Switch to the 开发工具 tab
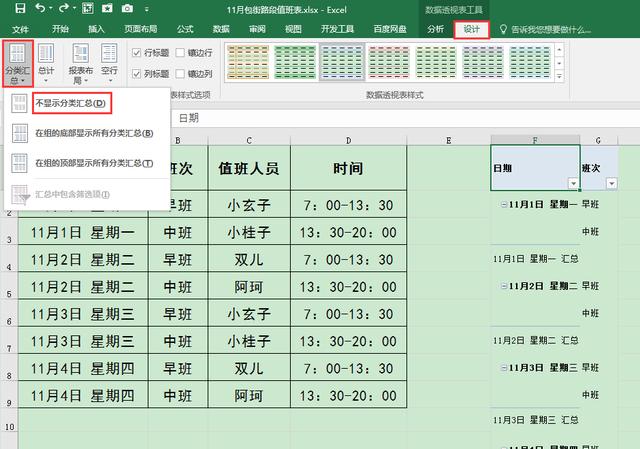Viewport: 640px width, 449px height. pyautogui.click(x=337, y=29)
